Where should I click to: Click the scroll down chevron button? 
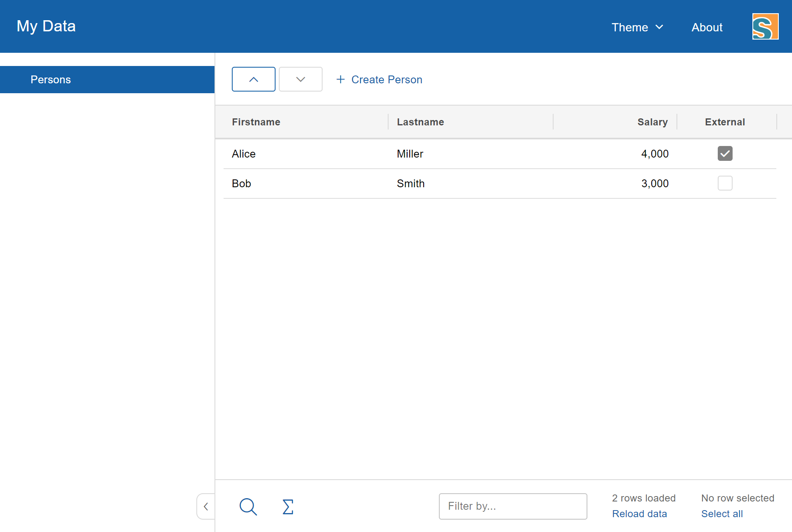click(x=300, y=79)
